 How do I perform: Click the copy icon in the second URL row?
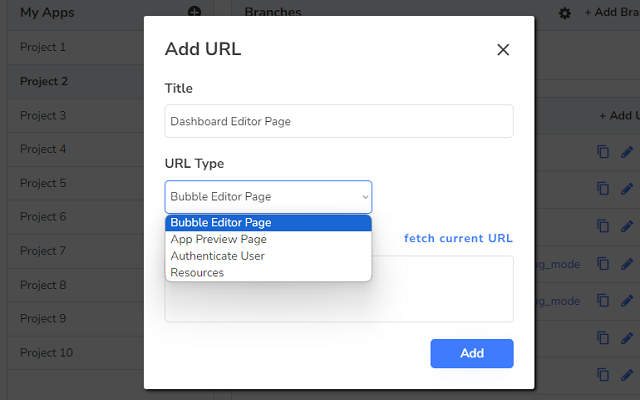603,188
